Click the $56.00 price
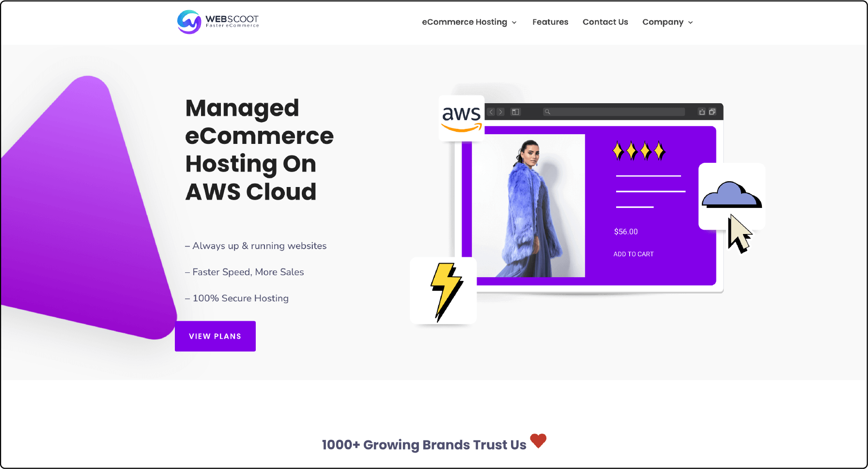868x469 pixels. (626, 232)
